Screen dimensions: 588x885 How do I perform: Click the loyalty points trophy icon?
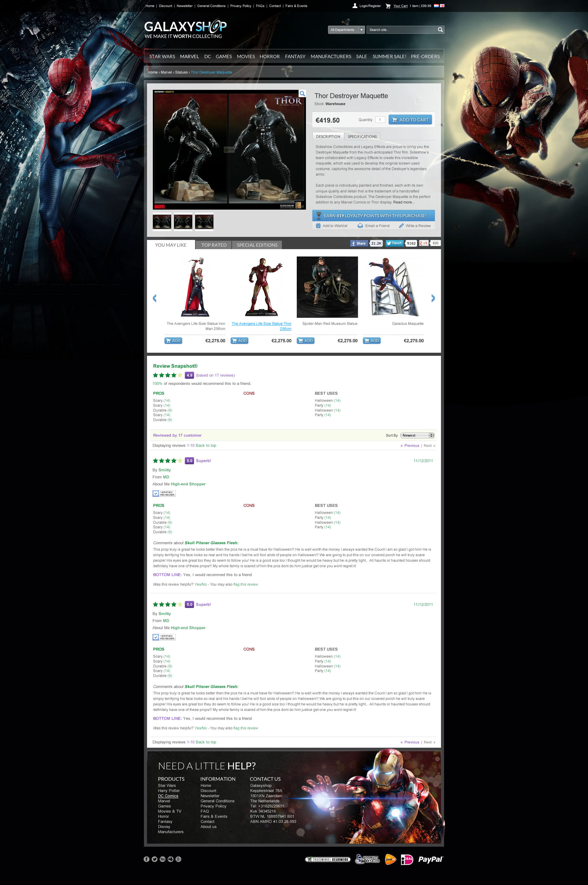pyautogui.click(x=319, y=215)
